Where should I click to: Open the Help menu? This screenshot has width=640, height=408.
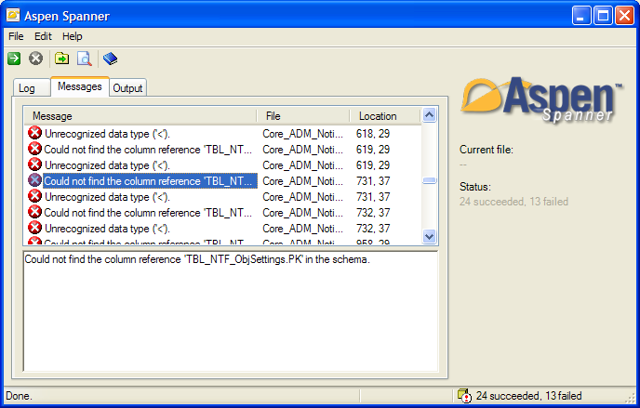pos(72,36)
